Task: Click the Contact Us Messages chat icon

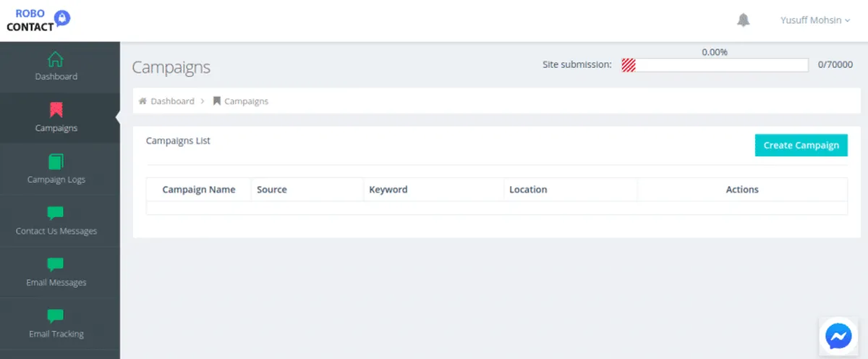Action: (56, 213)
